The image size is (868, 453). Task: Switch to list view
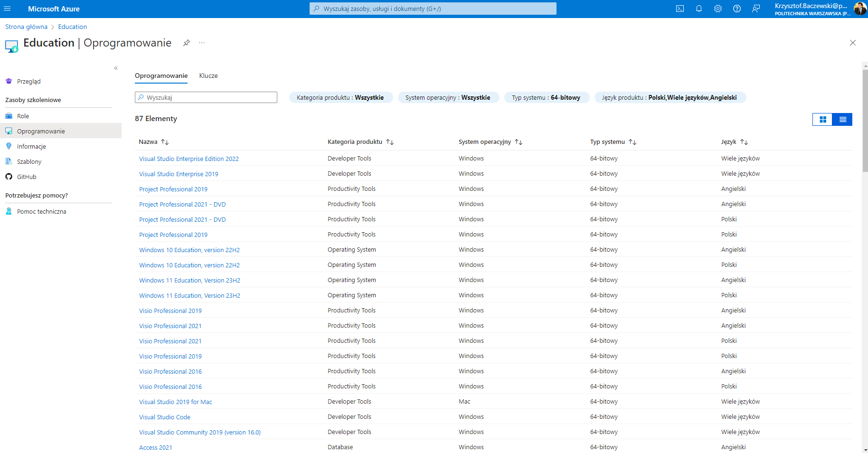coord(842,119)
